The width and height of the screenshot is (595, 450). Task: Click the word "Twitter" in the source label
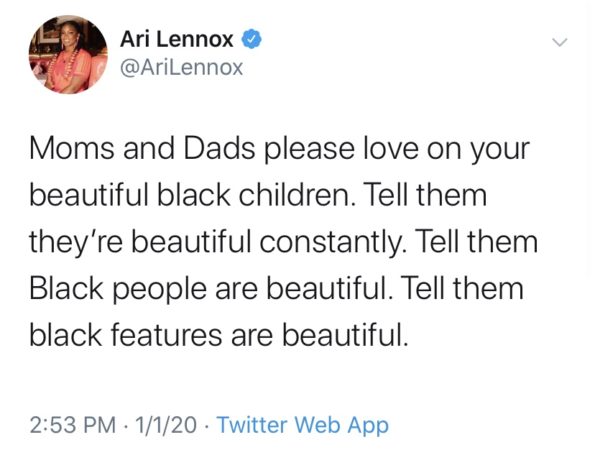[x=252, y=425]
